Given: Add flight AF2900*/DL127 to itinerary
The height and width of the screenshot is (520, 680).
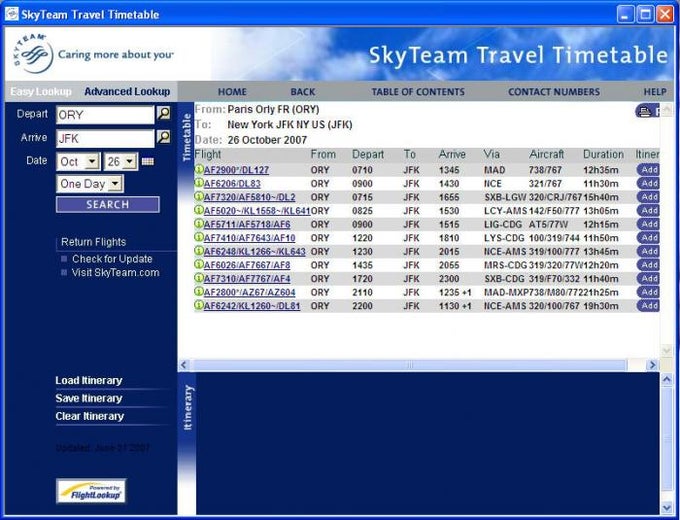Looking at the screenshot, I should click(648, 170).
